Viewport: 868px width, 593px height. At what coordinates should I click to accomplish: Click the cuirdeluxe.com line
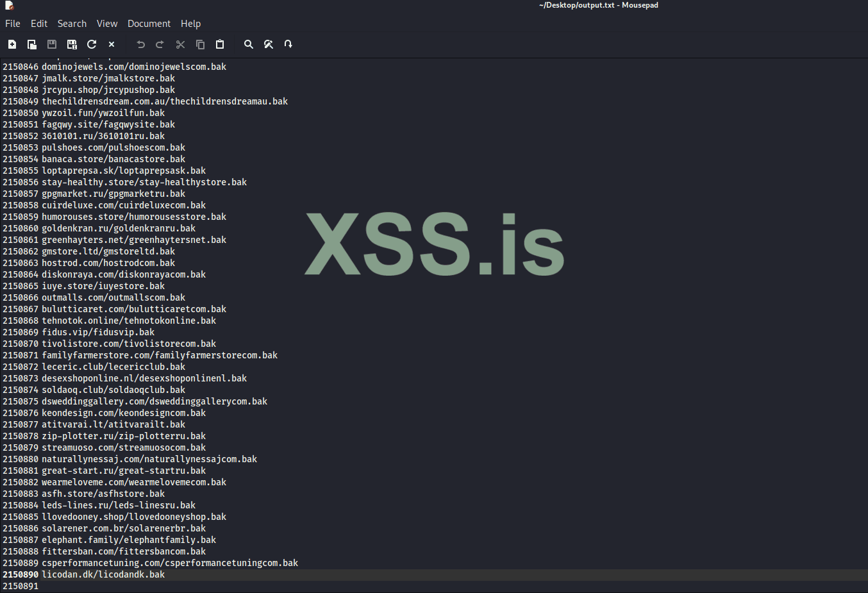[x=124, y=205]
